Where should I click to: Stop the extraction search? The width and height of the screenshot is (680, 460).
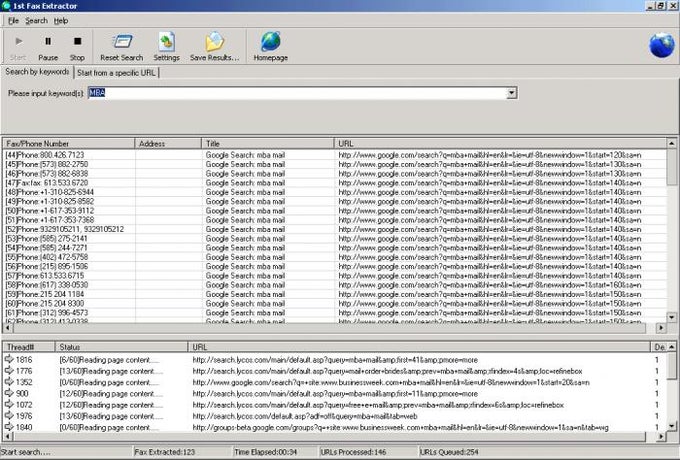(x=77, y=47)
